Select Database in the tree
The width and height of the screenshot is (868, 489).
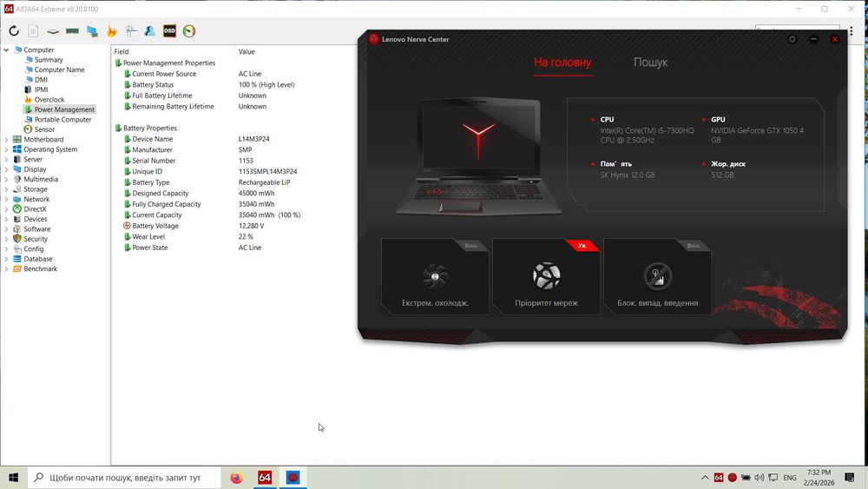tap(37, 259)
